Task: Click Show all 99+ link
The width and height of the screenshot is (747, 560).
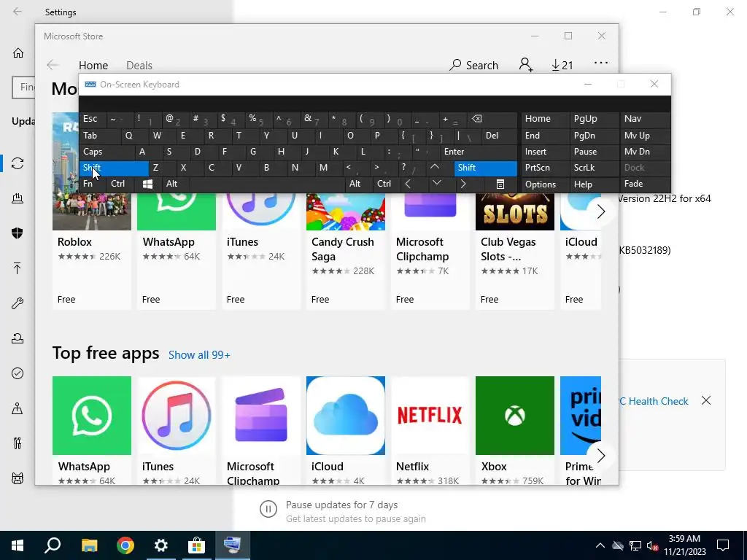Action: tap(199, 355)
